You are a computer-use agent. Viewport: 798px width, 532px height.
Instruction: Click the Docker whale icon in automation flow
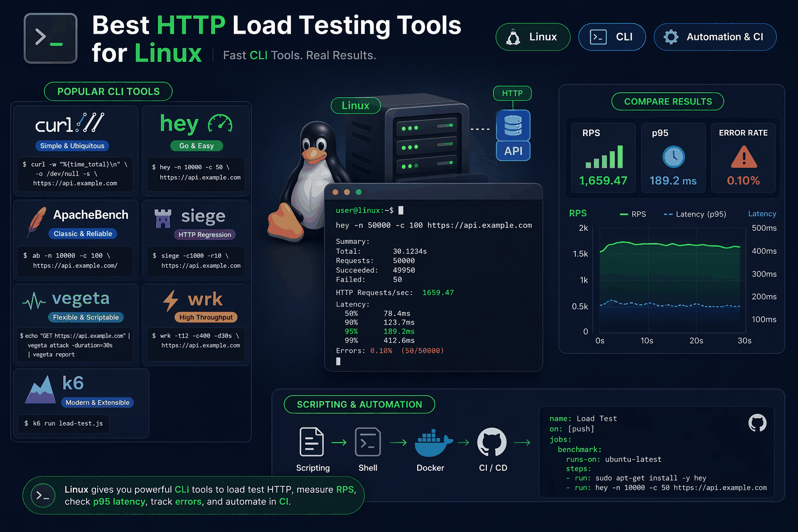[431, 442]
